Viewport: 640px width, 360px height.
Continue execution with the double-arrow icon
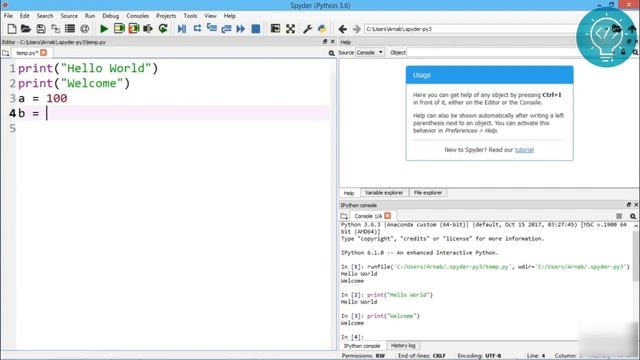pyautogui.click(x=241, y=29)
